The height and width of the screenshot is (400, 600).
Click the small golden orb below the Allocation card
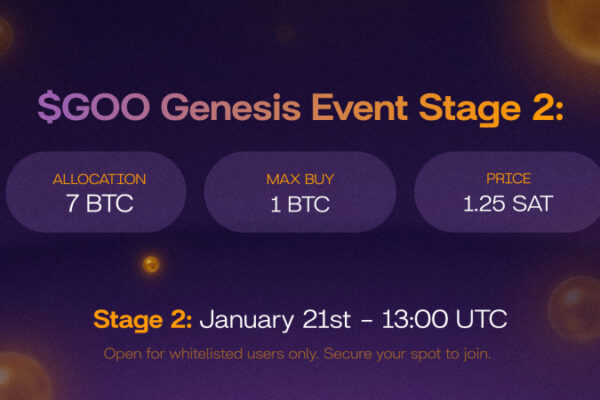pyautogui.click(x=151, y=264)
